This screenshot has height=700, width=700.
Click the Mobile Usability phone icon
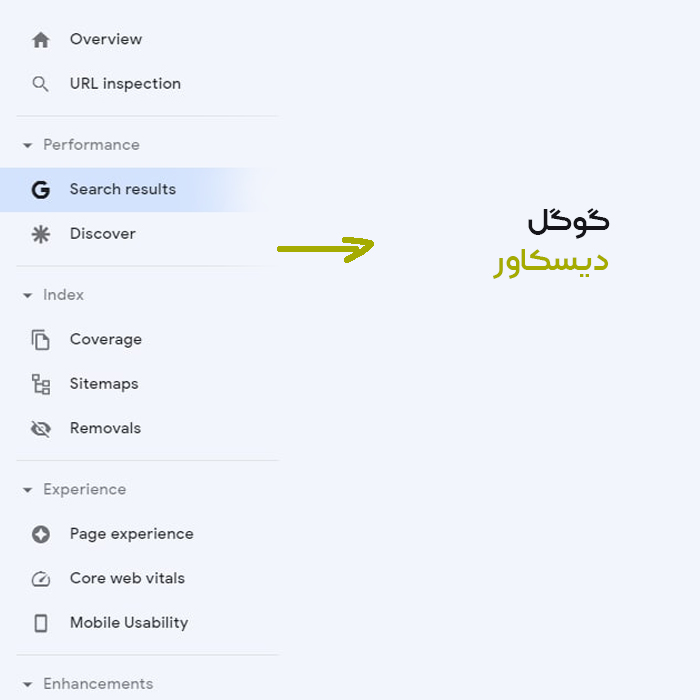point(41,623)
